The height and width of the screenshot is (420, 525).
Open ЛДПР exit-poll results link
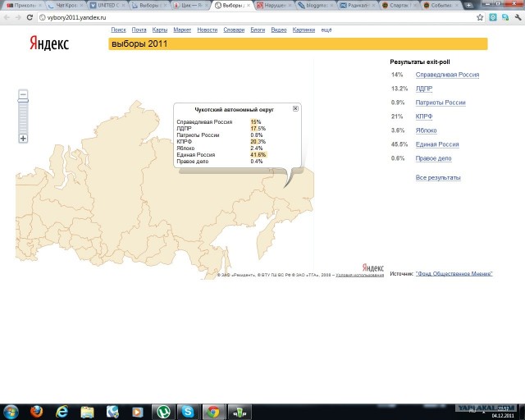click(x=424, y=89)
